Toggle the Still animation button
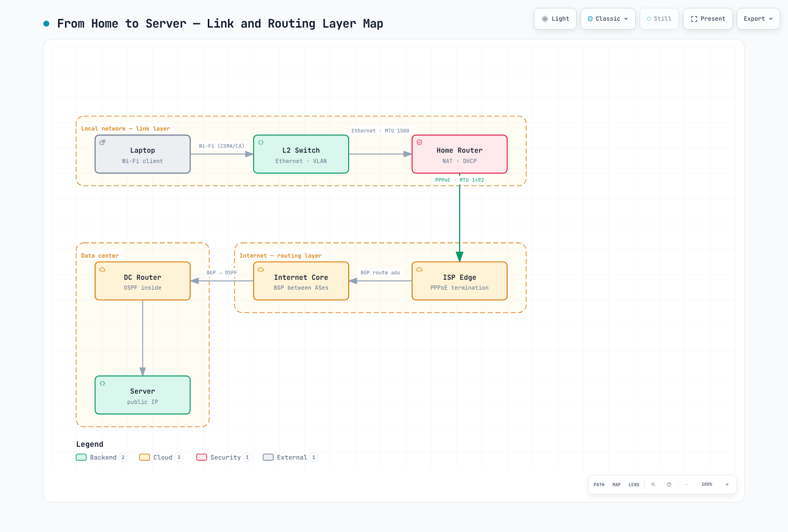 (x=659, y=19)
